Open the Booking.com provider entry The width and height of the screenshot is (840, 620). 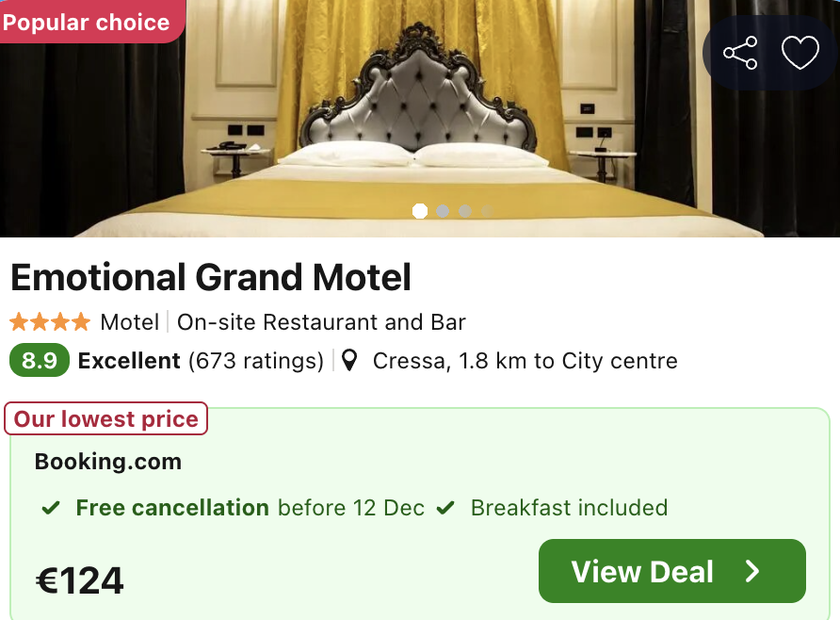[x=107, y=462]
